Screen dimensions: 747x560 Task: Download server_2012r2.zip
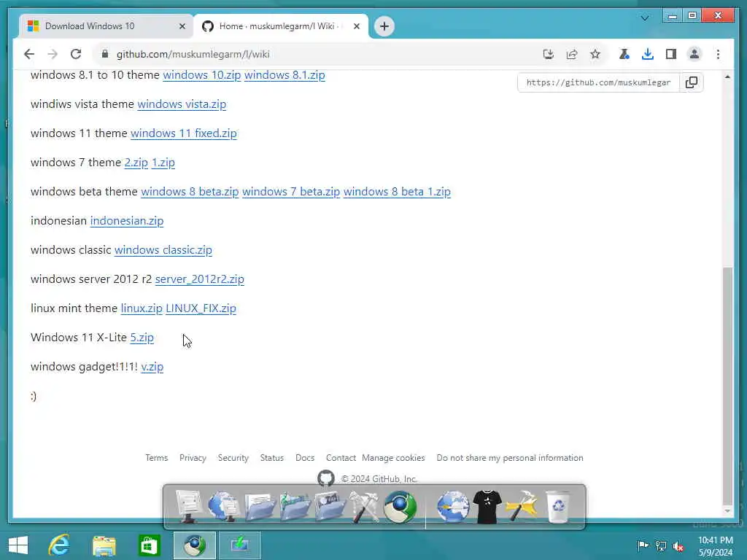(x=200, y=279)
